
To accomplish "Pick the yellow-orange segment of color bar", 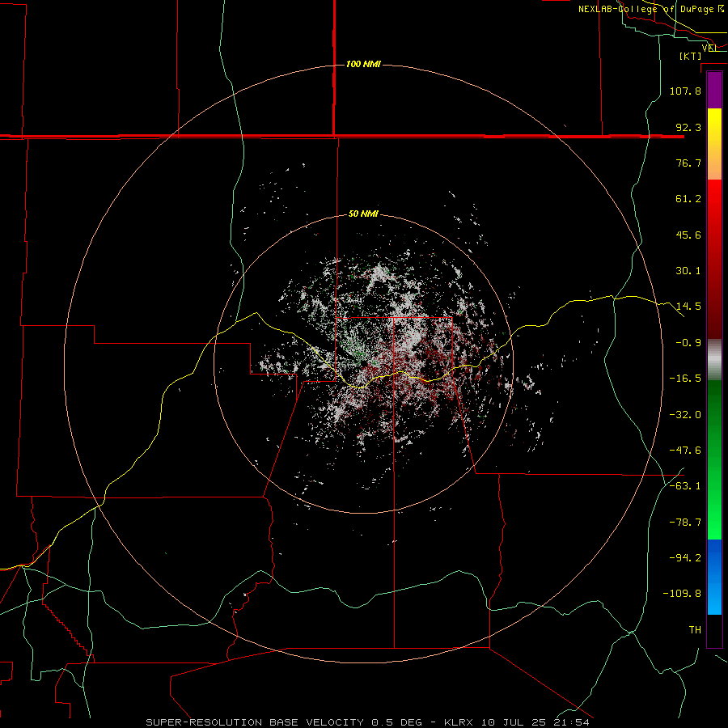I will [714, 144].
